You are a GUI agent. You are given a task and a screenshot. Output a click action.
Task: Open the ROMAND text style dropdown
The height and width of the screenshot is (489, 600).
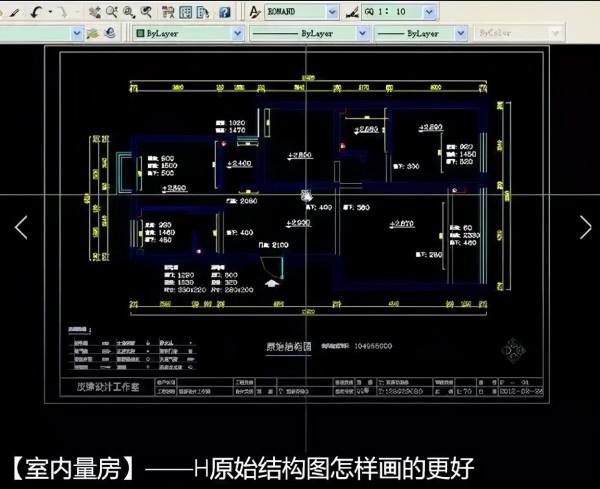[x=332, y=12]
